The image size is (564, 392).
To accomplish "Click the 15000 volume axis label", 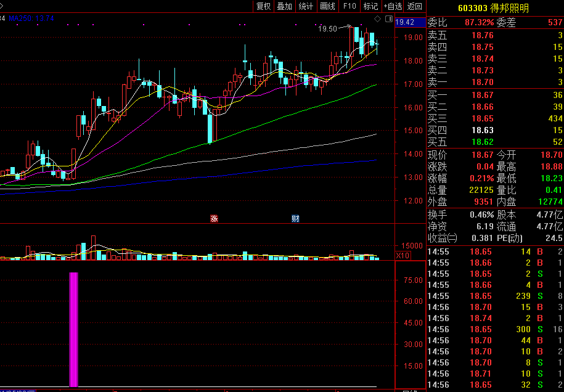I will [x=412, y=246].
